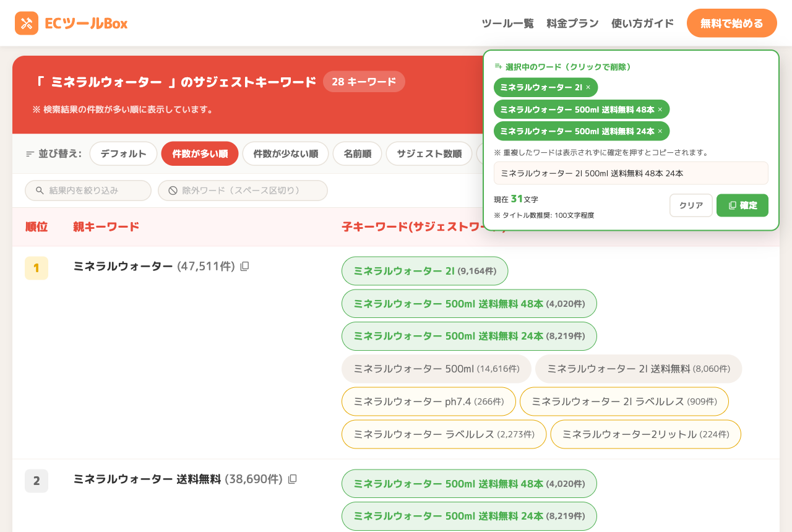
Task: Click the rank 2 badge
Action: click(x=37, y=481)
